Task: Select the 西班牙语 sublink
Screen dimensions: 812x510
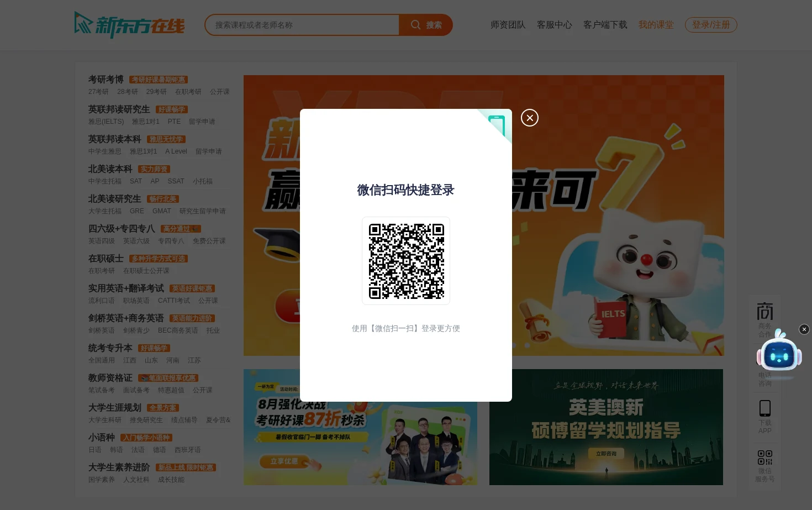Action: point(188,450)
